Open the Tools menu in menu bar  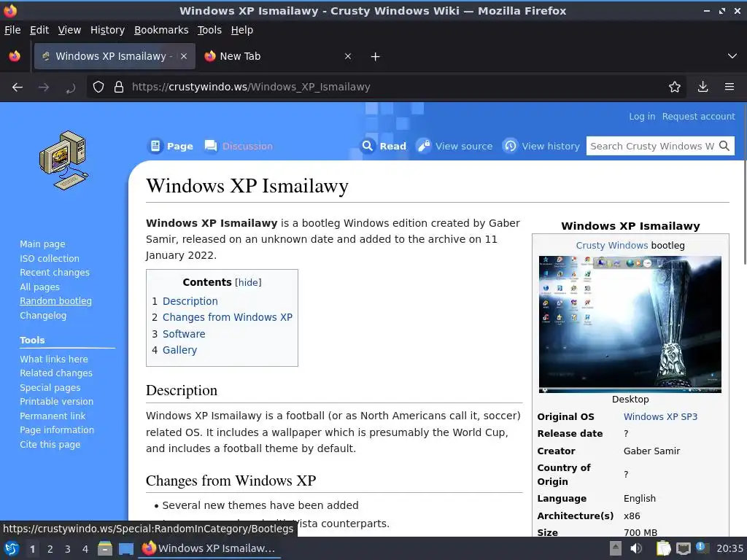click(209, 30)
